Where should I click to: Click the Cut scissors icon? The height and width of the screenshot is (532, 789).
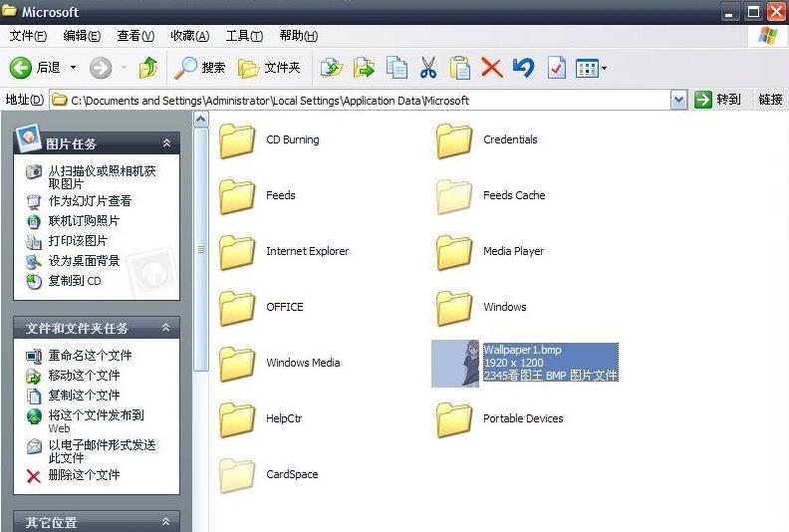coord(428,68)
